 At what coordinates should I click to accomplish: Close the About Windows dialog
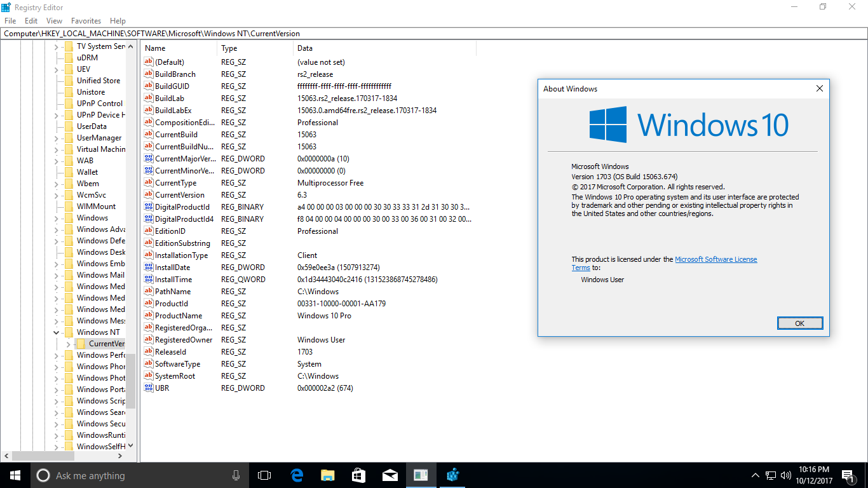tap(820, 89)
